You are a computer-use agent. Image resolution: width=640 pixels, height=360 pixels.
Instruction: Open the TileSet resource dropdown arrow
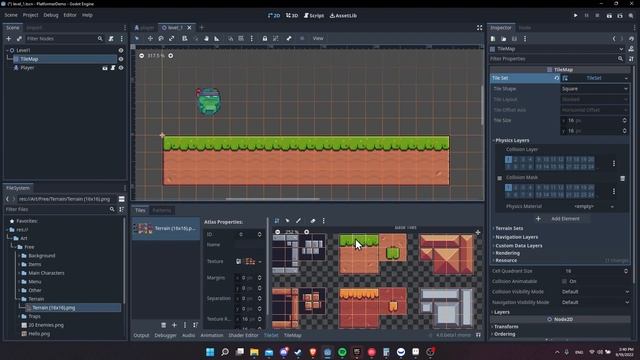point(626,78)
